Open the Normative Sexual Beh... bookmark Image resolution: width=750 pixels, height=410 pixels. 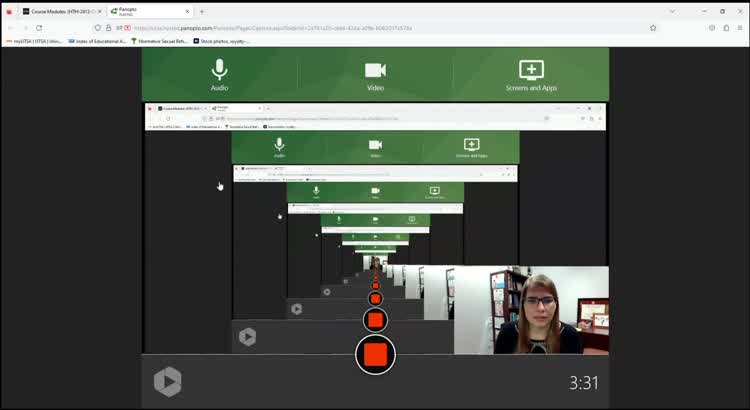159,41
